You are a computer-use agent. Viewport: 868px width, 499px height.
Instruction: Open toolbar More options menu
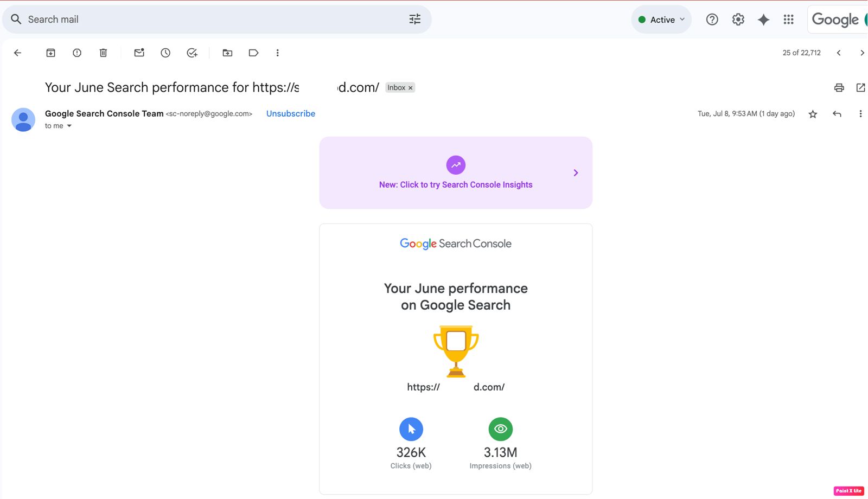pos(277,53)
